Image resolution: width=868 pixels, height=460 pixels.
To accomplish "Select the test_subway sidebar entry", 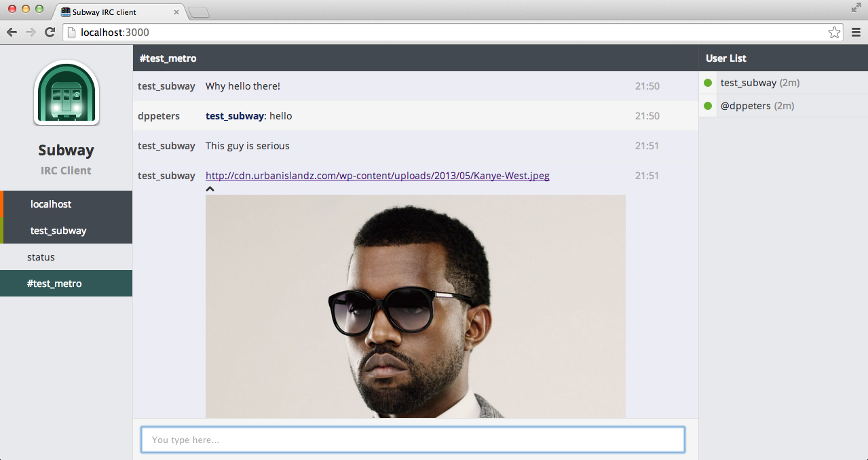I will (67, 231).
